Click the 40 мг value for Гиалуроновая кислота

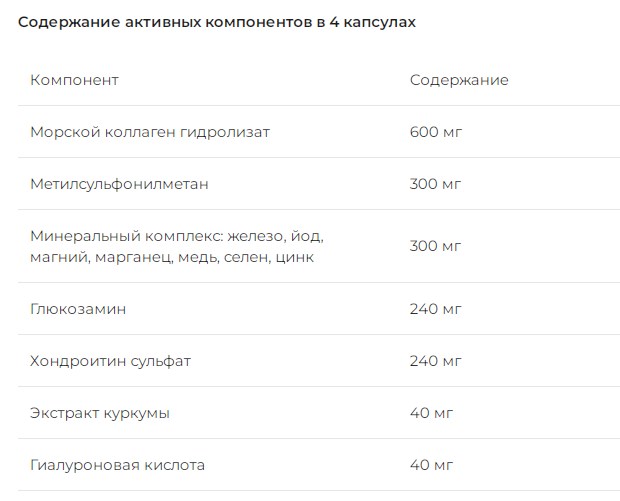pyautogui.click(x=431, y=465)
